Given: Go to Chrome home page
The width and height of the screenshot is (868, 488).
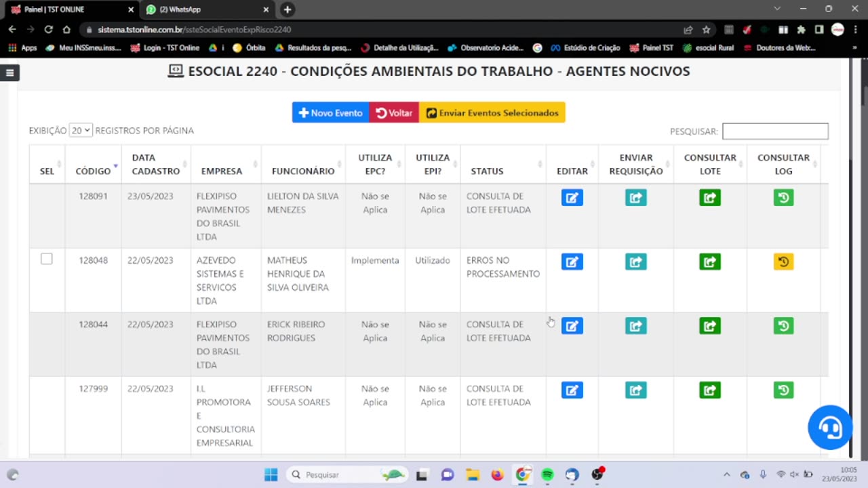Looking at the screenshot, I should point(66,29).
